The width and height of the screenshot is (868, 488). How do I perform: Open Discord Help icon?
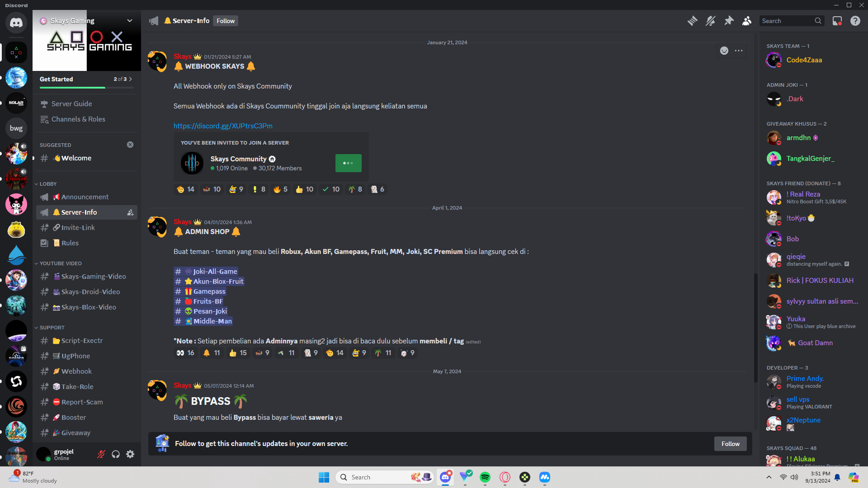[855, 21]
